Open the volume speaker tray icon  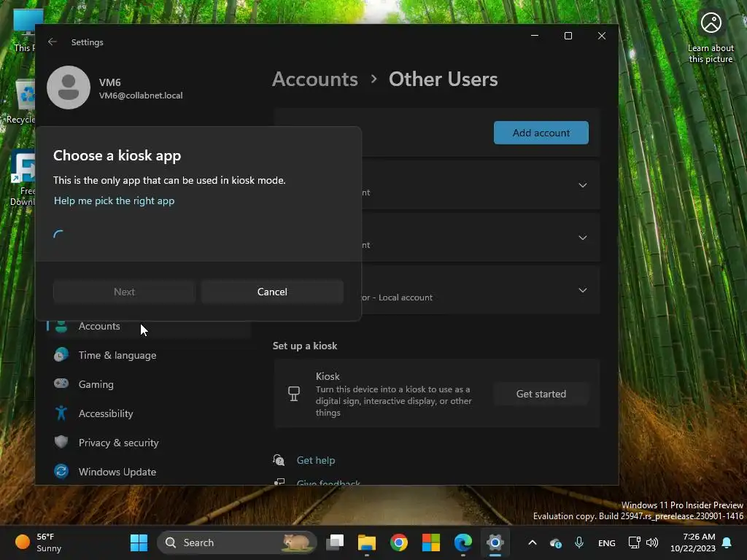pos(652,542)
